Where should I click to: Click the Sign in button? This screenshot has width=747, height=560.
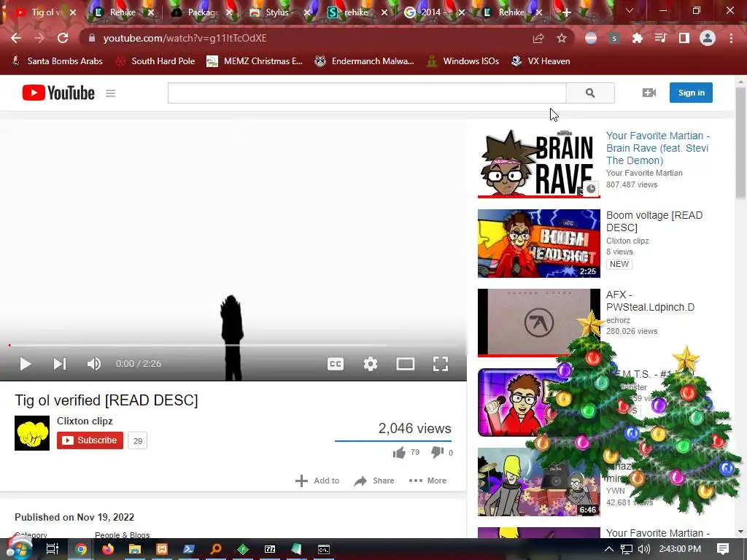[691, 93]
